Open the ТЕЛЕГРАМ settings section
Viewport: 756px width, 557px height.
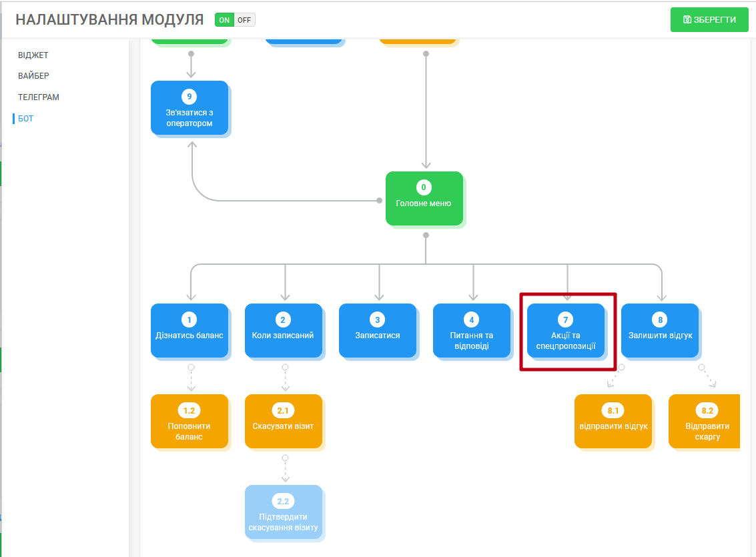point(39,97)
